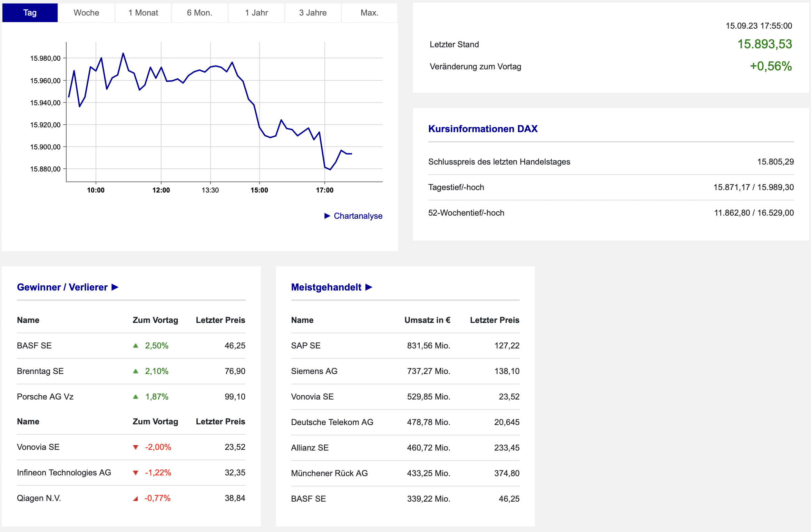Click the red triangle icon for Qiagen N.V.
811x532 pixels.
coord(136,499)
